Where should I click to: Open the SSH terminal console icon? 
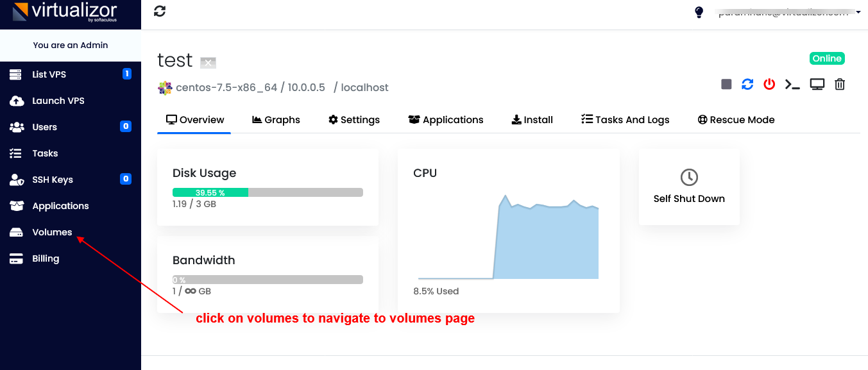793,85
